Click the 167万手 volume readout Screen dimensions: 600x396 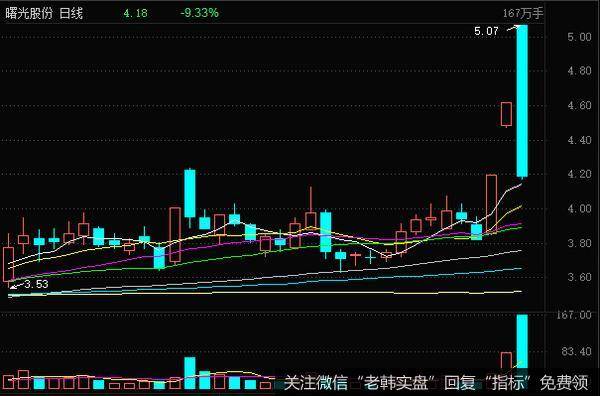point(523,14)
